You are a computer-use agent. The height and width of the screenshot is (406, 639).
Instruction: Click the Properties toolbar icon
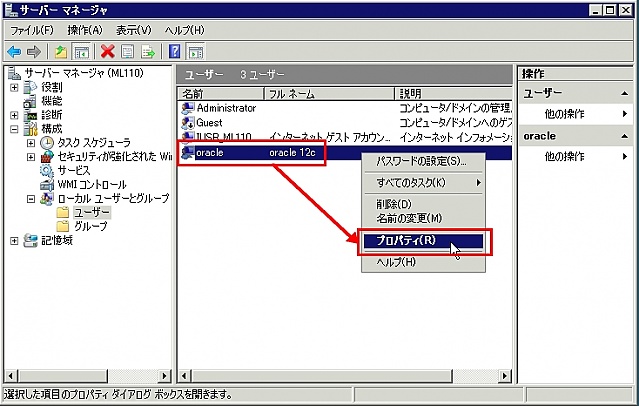(x=128, y=52)
